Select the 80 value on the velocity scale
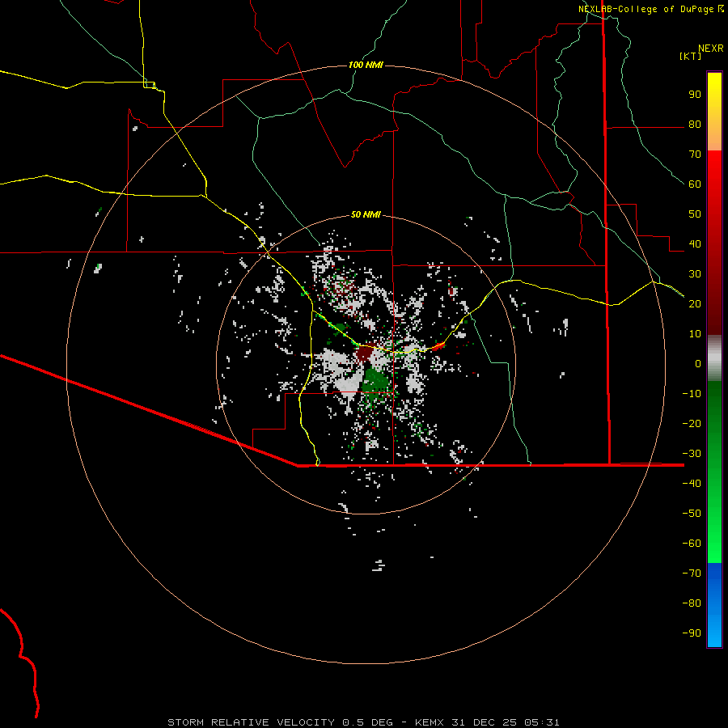Image resolution: width=728 pixels, height=728 pixels. click(695, 125)
